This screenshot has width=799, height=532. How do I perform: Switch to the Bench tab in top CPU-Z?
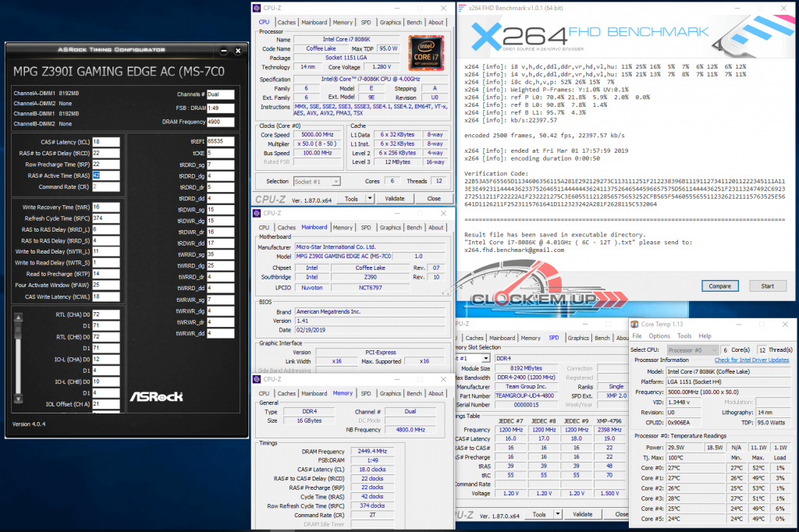[x=414, y=23]
